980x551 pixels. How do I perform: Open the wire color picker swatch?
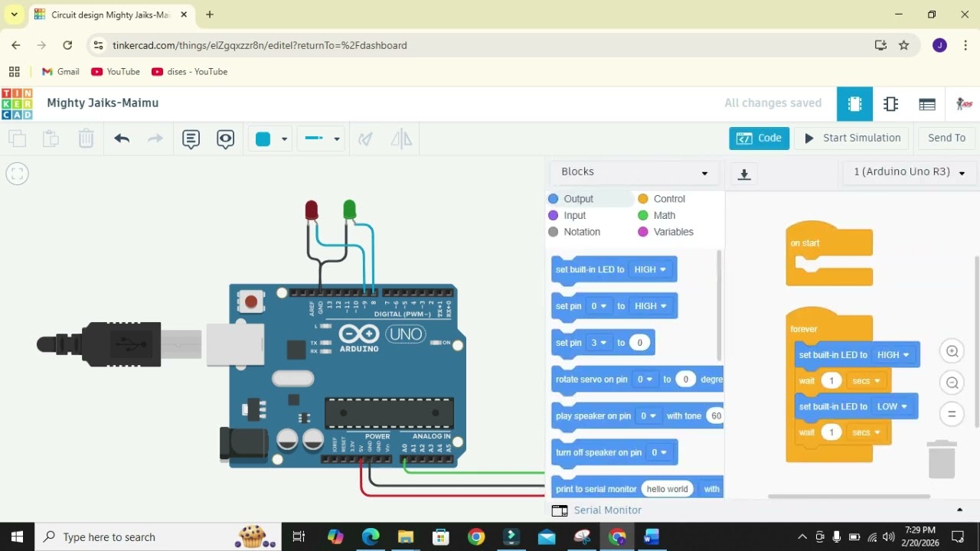click(269, 139)
